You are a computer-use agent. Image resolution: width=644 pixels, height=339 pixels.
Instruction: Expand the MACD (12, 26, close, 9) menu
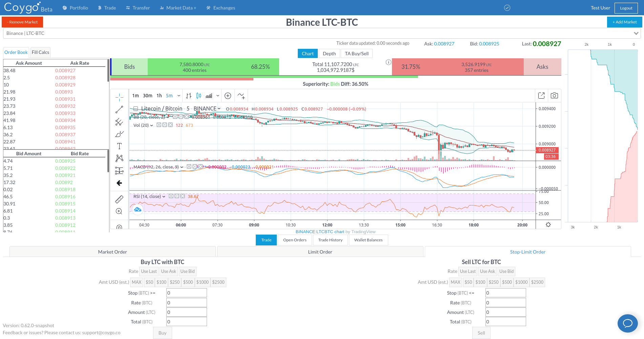tap(182, 167)
